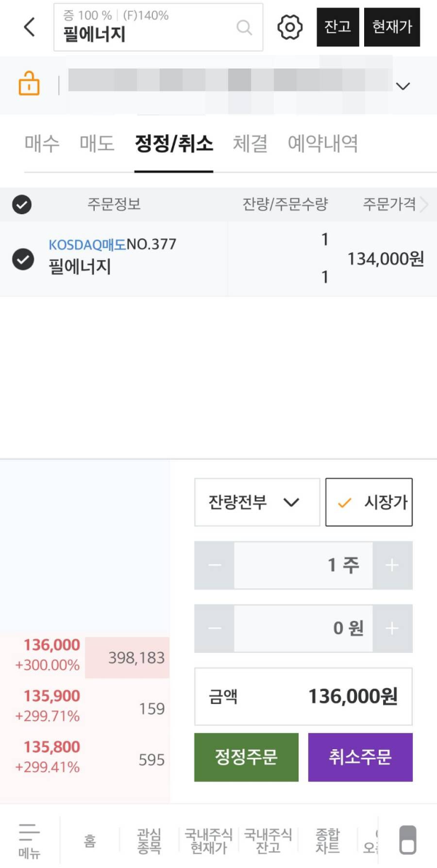Open the 잔량전부 quantity dropdown
The width and height of the screenshot is (437, 868).
(x=256, y=501)
